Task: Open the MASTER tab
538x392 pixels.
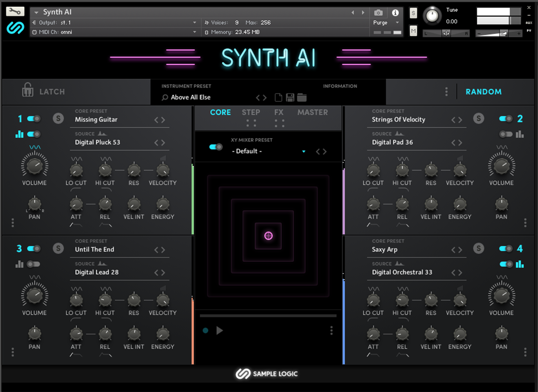Action: coord(312,112)
